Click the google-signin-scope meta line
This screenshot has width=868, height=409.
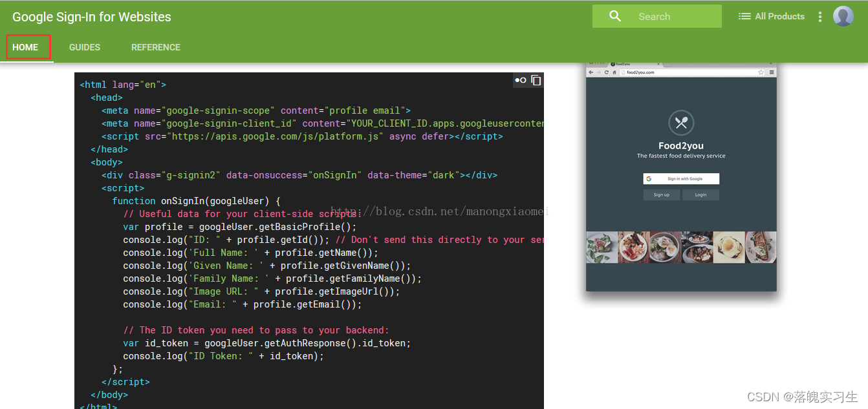[256, 110]
